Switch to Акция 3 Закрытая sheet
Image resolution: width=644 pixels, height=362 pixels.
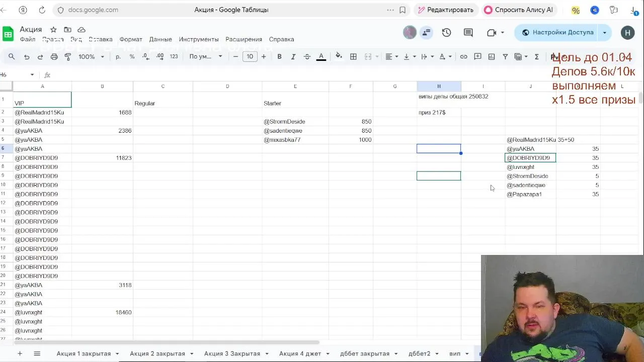(x=232, y=353)
